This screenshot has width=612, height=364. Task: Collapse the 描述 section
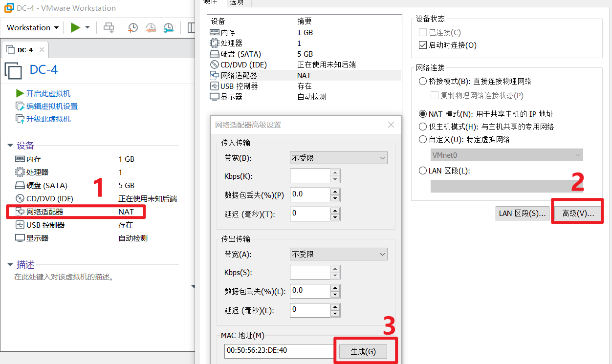tap(10, 265)
